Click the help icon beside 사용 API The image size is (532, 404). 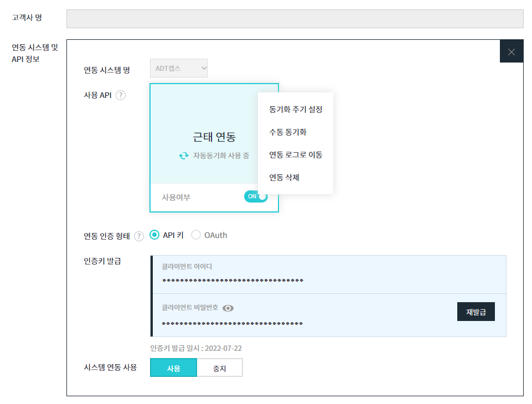click(x=121, y=95)
